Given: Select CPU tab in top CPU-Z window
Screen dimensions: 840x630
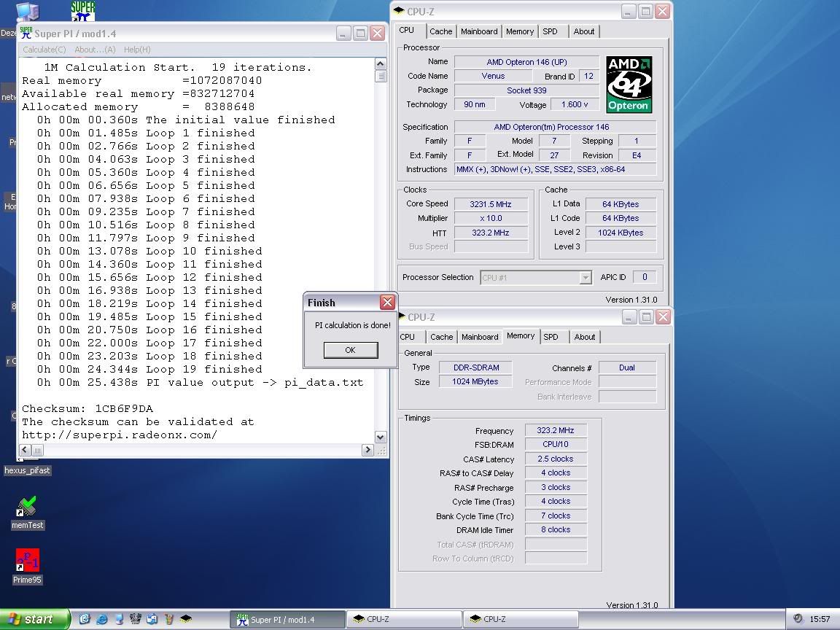Looking at the screenshot, I should 407,31.
